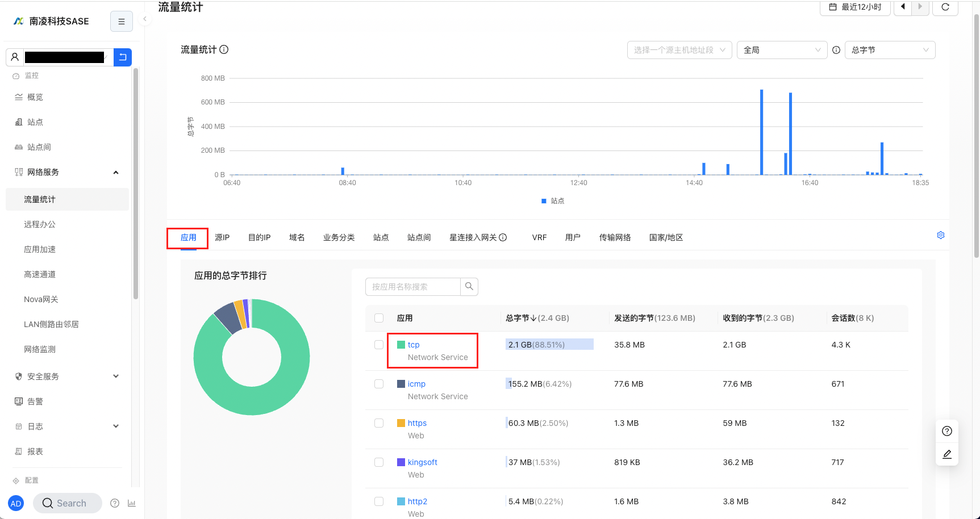Go to 远程办公 page
This screenshot has height=519, width=980.
pyautogui.click(x=40, y=224)
